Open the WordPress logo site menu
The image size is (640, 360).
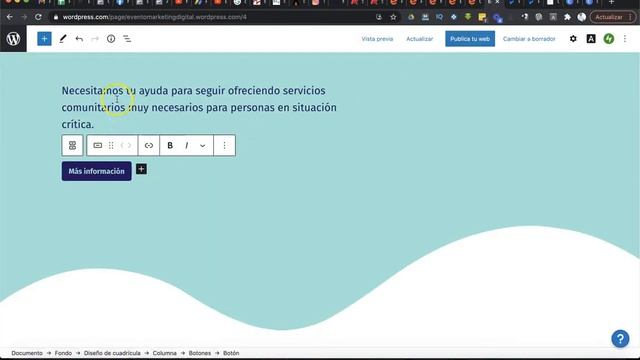(13, 39)
